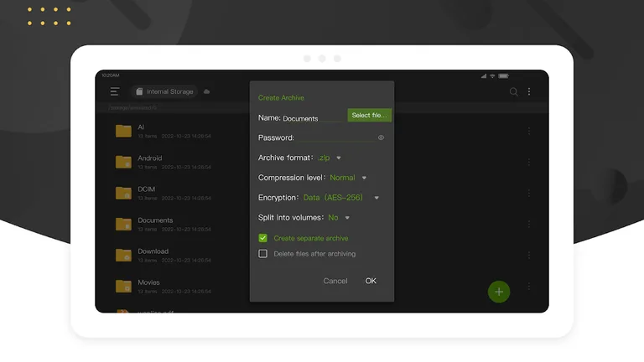This screenshot has width=644, height=362.
Task: Confirm archive creation with OK
Action: pyautogui.click(x=371, y=281)
